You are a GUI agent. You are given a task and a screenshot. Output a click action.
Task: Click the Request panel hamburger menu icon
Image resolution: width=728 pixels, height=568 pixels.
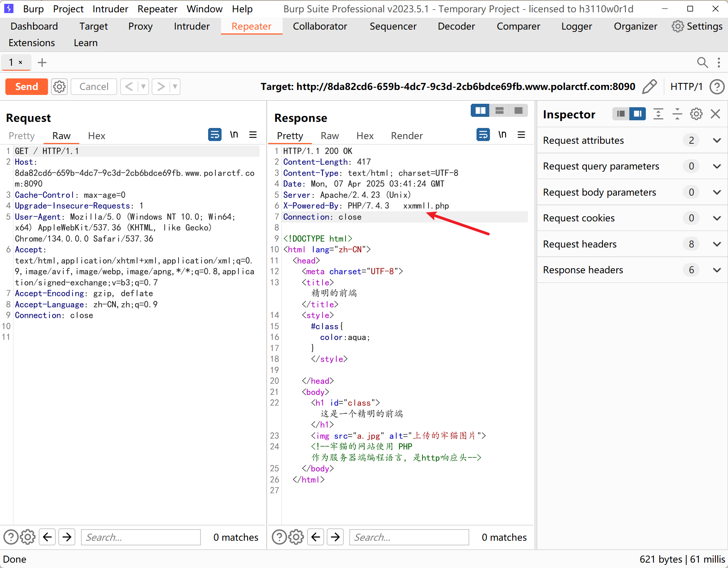click(x=253, y=135)
